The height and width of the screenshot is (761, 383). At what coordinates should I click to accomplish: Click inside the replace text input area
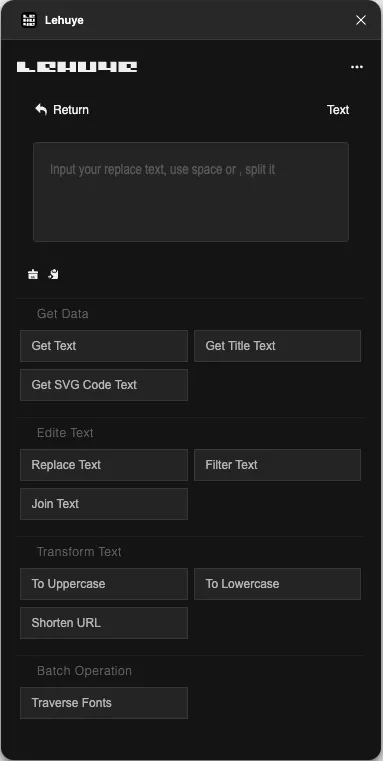pyautogui.click(x=191, y=192)
